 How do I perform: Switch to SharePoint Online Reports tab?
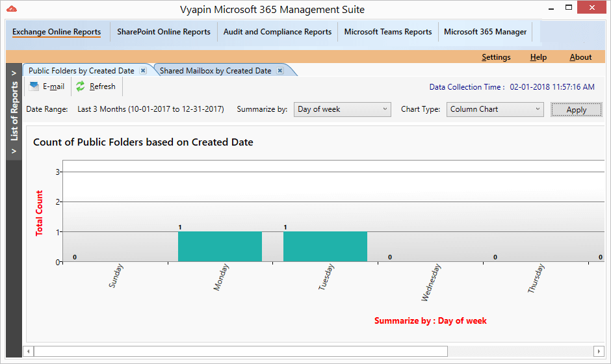(164, 32)
